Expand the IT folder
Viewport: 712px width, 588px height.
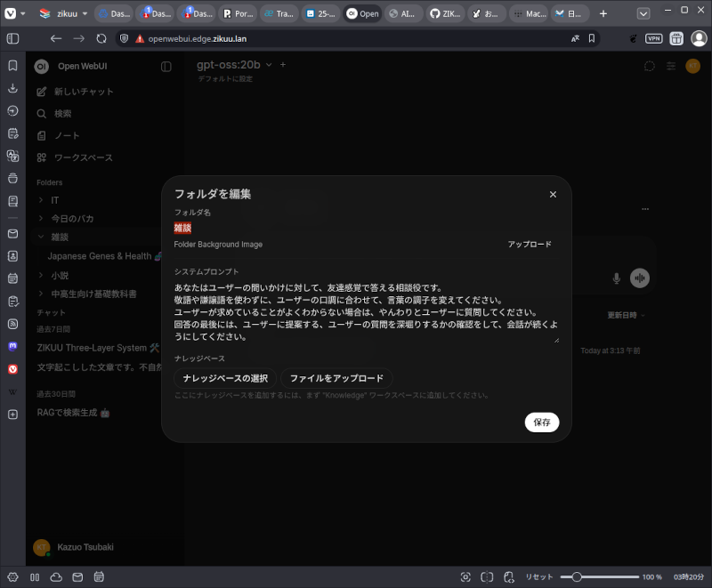coord(41,200)
